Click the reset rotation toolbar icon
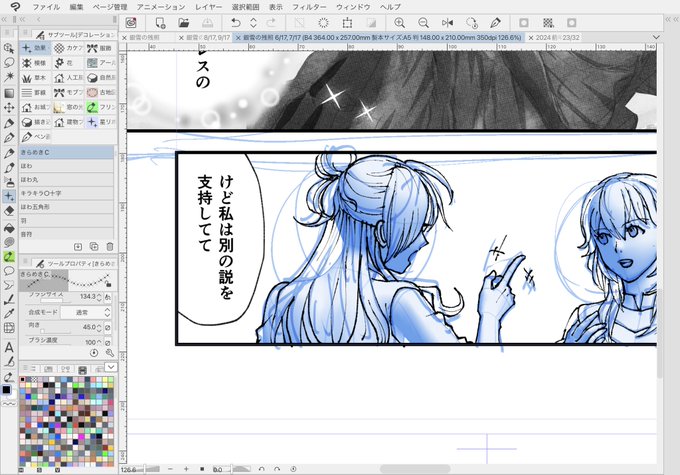The image size is (680, 475). [x=471, y=23]
